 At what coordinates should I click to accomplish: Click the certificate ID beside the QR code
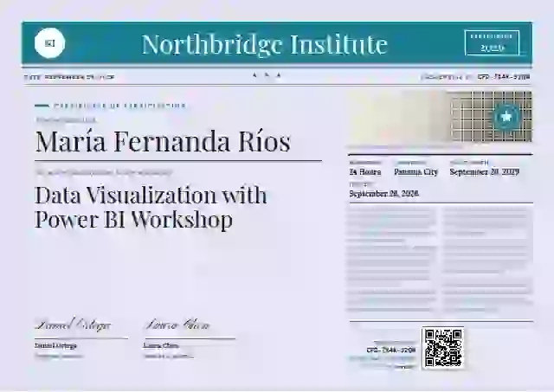point(390,350)
